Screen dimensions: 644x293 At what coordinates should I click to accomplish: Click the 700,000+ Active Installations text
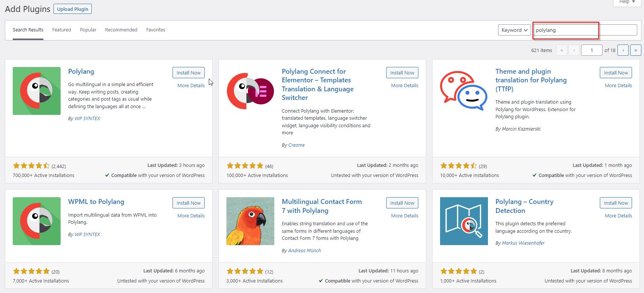[x=43, y=176]
